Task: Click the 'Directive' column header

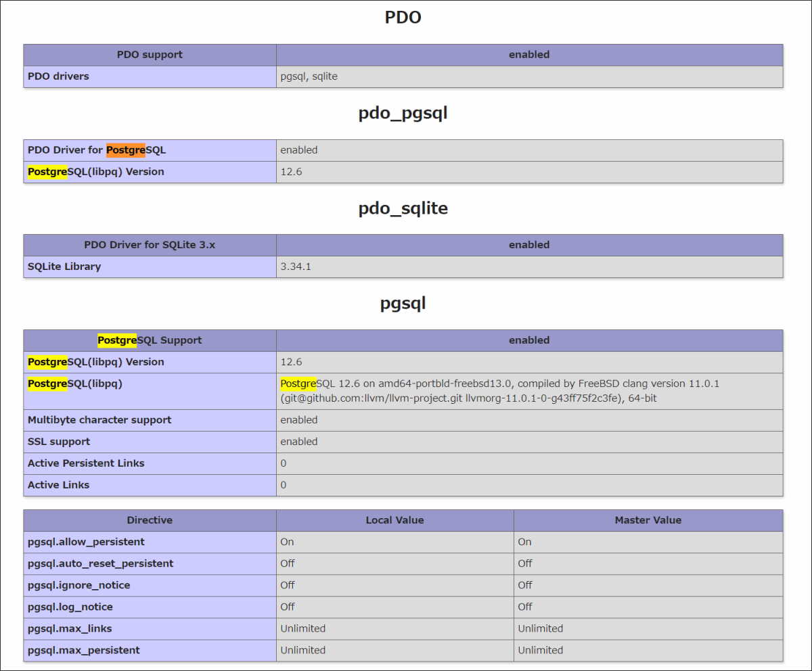Action: pyautogui.click(x=150, y=520)
